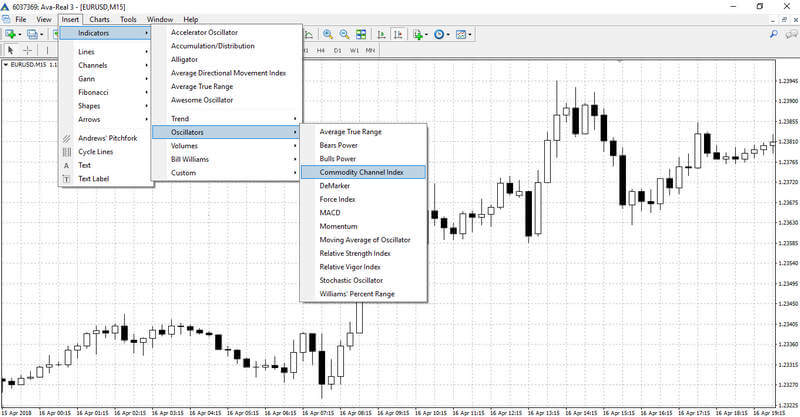Click the Zoom In magnifier icon
The height and width of the screenshot is (417, 800).
coord(328,34)
